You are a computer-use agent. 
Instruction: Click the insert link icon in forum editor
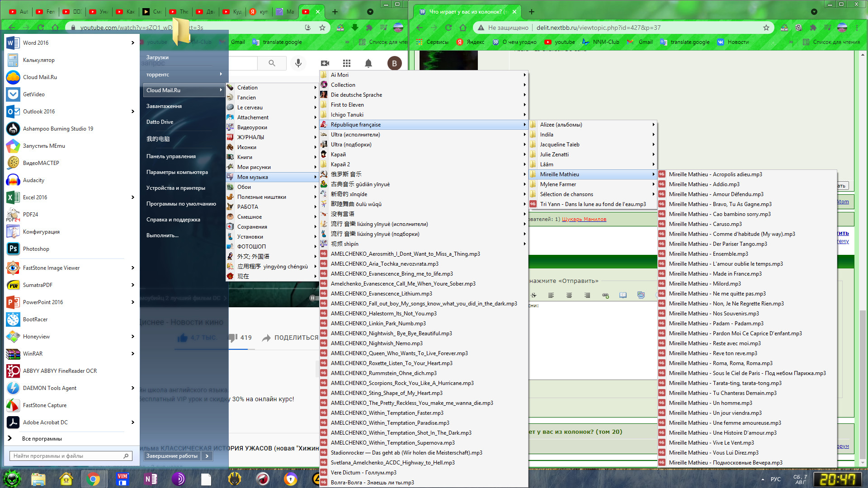click(x=605, y=296)
